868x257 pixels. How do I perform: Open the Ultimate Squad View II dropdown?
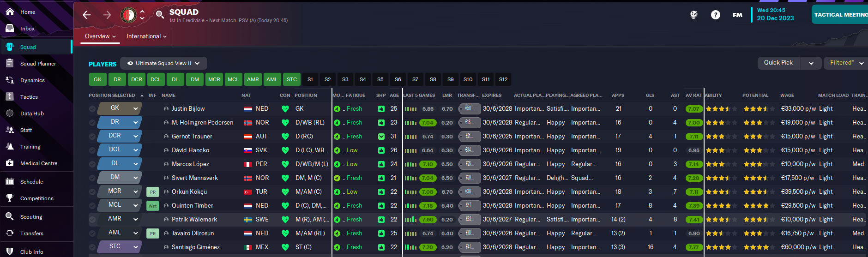point(163,63)
